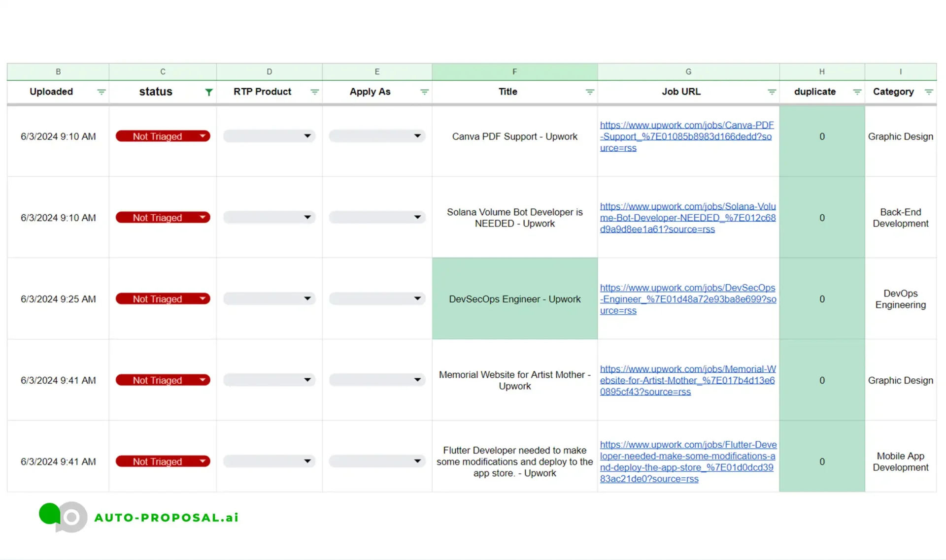This screenshot has height=560, width=946.
Task: Select column F header
Action: point(514,71)
